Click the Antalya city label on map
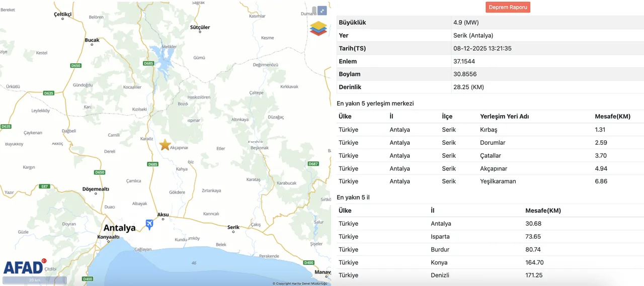Viewport: 644px width, 286px height. click(x=119, y=228)
